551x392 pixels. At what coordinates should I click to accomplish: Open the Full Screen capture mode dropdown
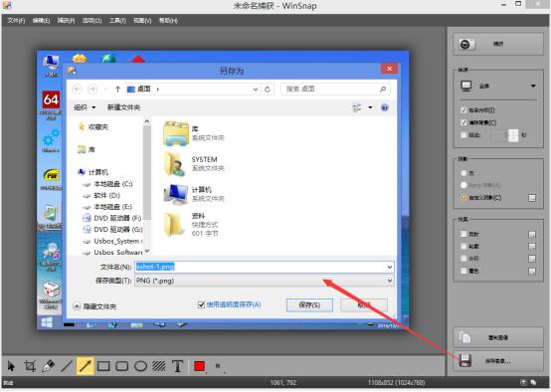click(533, 87)
